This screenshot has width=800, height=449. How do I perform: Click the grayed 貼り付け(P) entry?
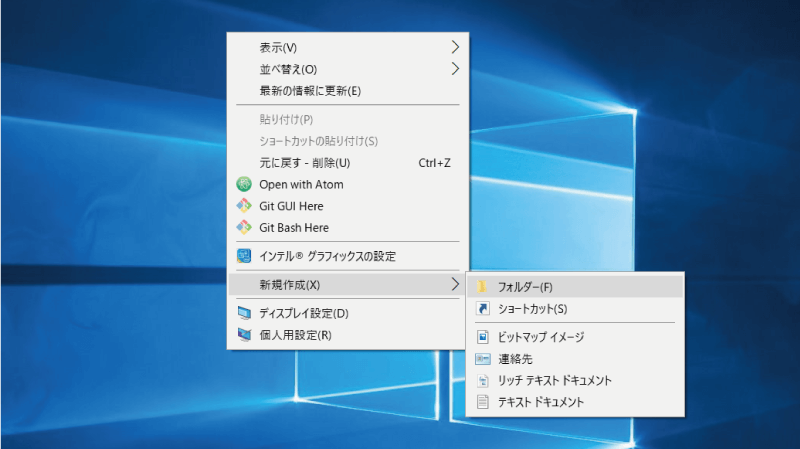[x=347, y=119]
